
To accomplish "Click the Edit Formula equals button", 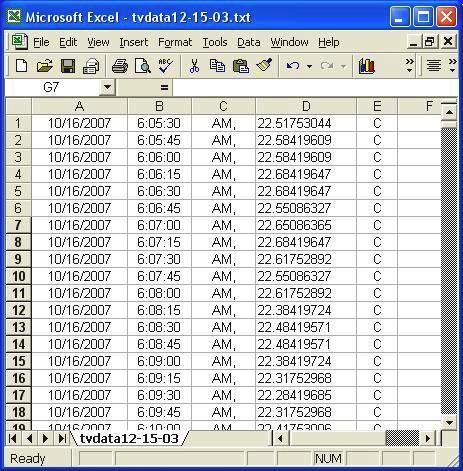I will point(164,87).
